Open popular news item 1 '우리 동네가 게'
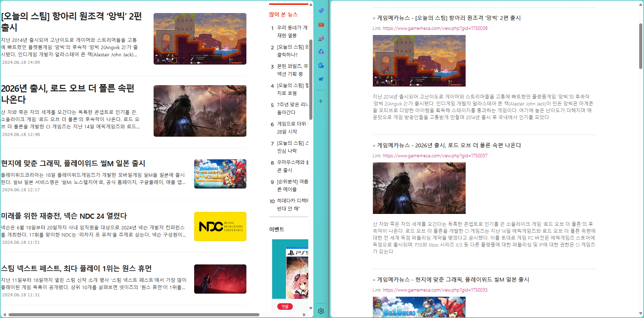Viewport: 644px width, 318px height. click(x=292, y=32)
